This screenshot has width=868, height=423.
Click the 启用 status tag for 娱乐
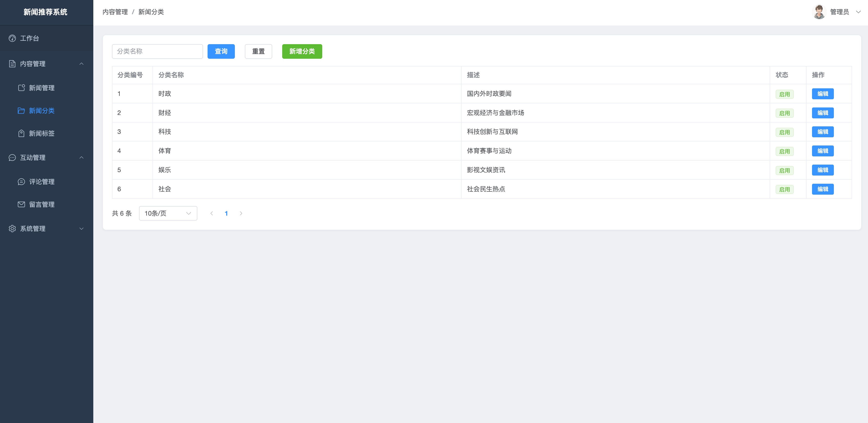click(784, 171)
